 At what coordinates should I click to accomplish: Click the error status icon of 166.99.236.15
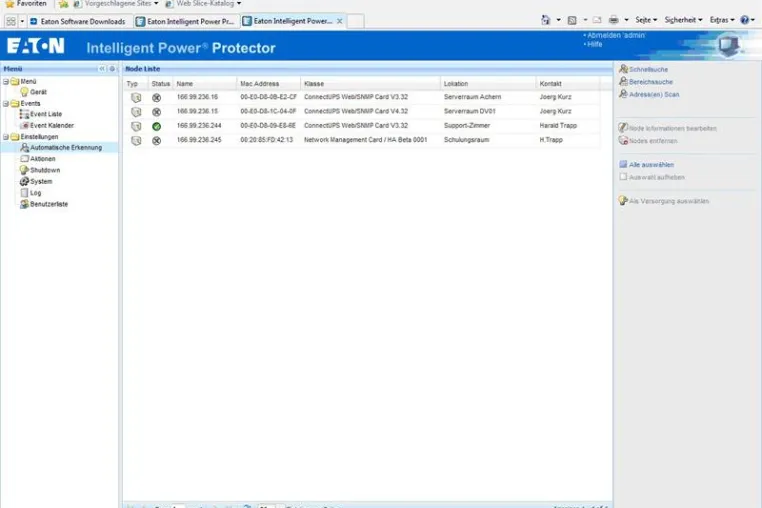(156, 112)
